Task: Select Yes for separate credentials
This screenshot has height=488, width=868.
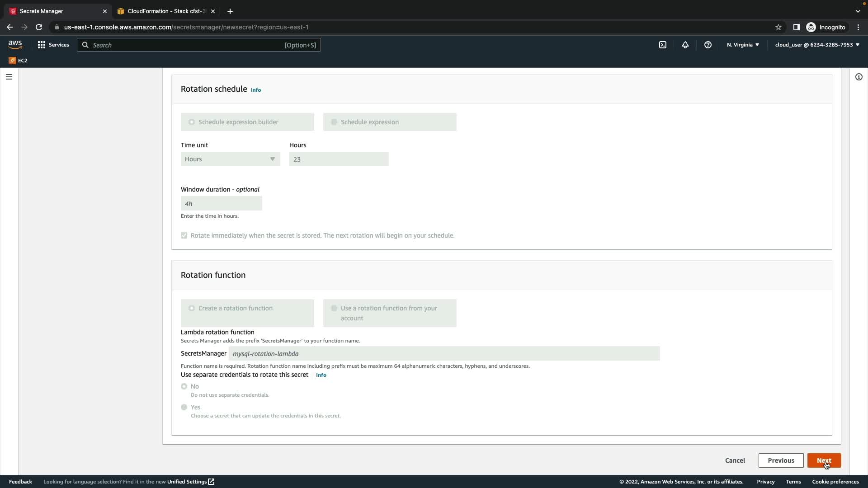Action: click(x=184, y=407)
